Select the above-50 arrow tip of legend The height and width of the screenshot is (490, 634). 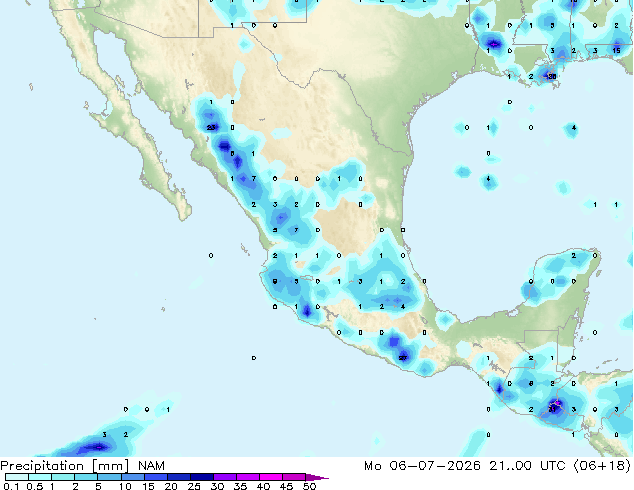coord(317,477)
